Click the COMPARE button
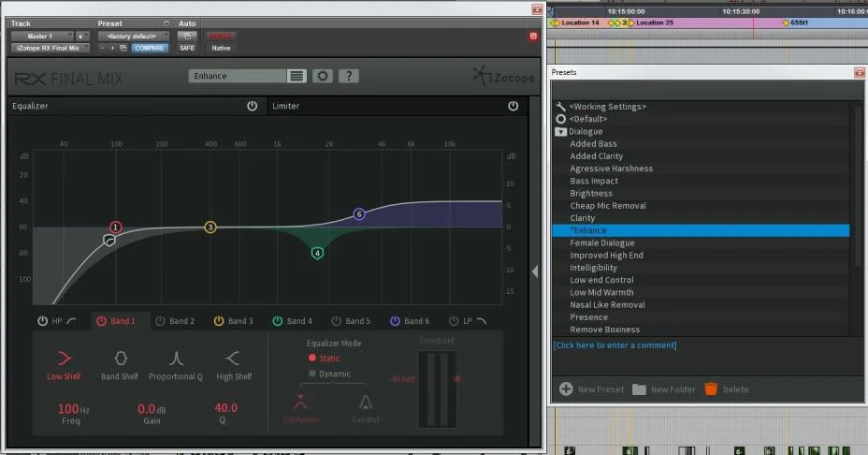Viewport: 868px width, 455px height. pos(150,49)
